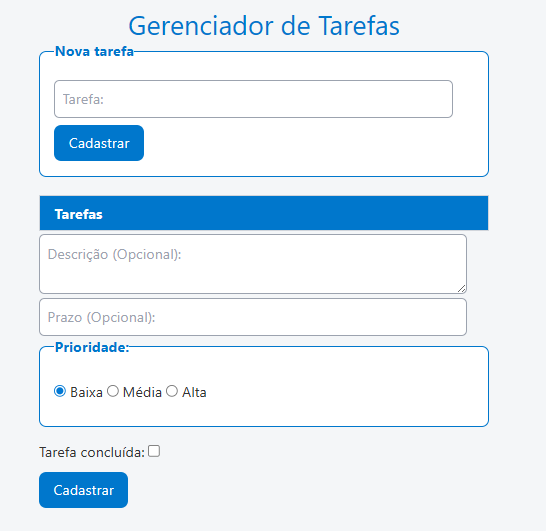Click the bottom Cadastrar button below checkbox
546x531 pixels.
pos(84,490)
